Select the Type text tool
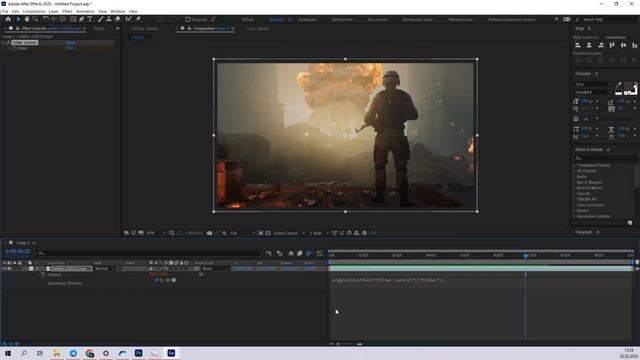640x360 pixels. point(90,19)
